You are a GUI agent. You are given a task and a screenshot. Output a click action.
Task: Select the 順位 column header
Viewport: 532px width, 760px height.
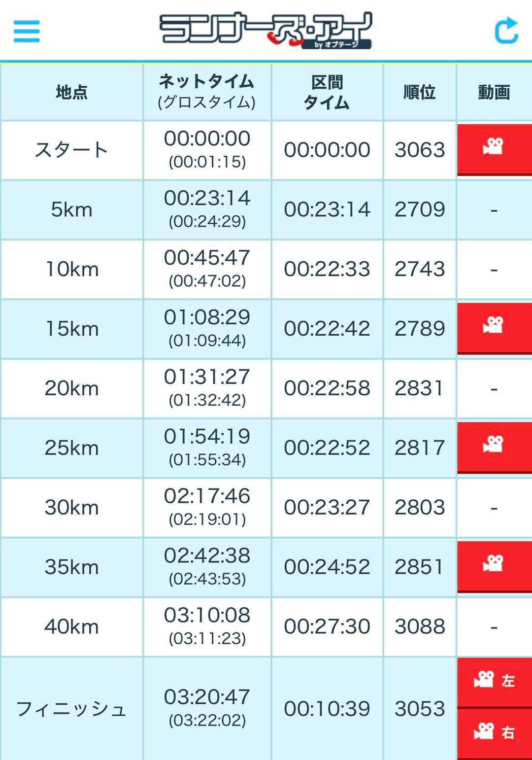[420, 92]
